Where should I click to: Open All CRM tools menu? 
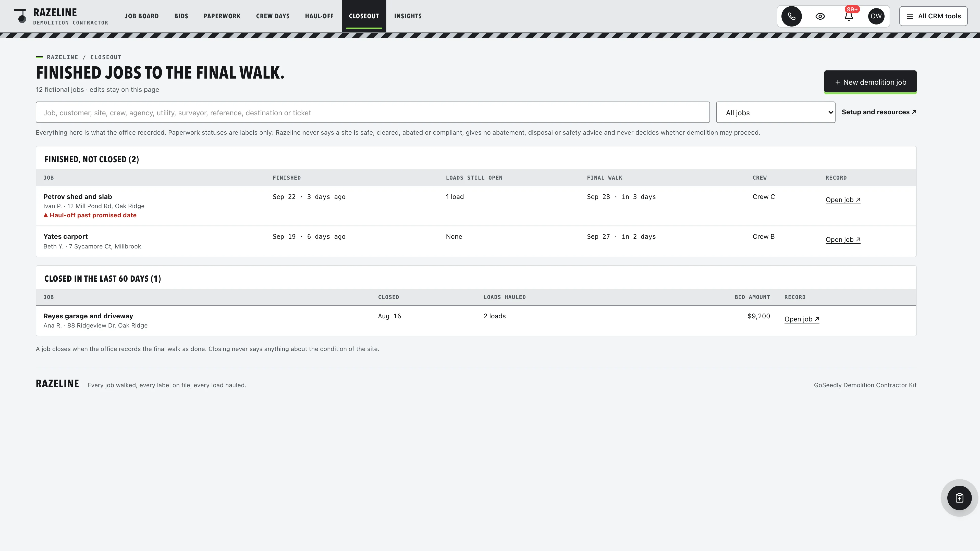[x=933, y=16]
